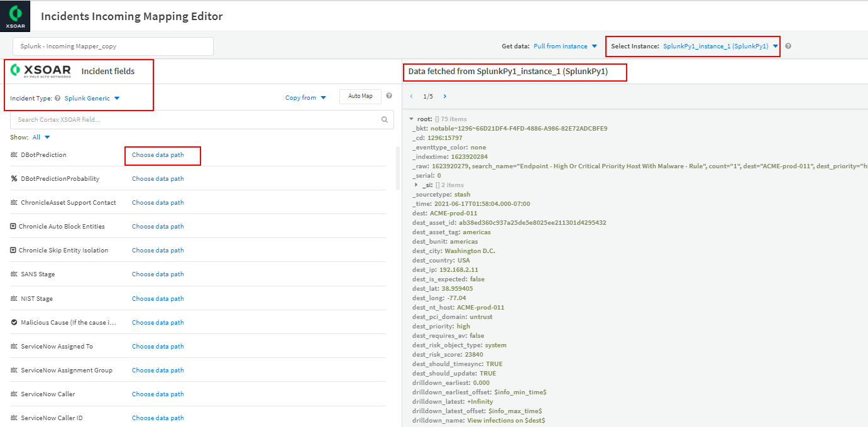The width and height of the screenshot is (868, 427).
Task: Collapse the root JSON tree node
Action: [411, 119]
